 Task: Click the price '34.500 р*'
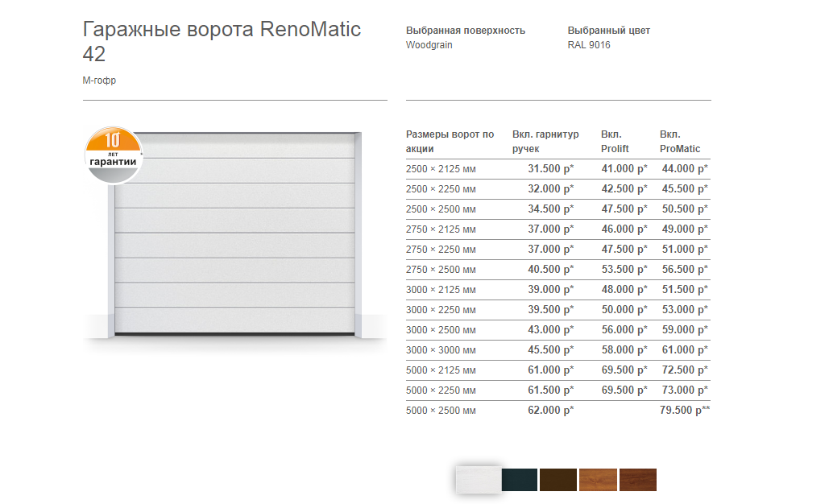[550, 209]
